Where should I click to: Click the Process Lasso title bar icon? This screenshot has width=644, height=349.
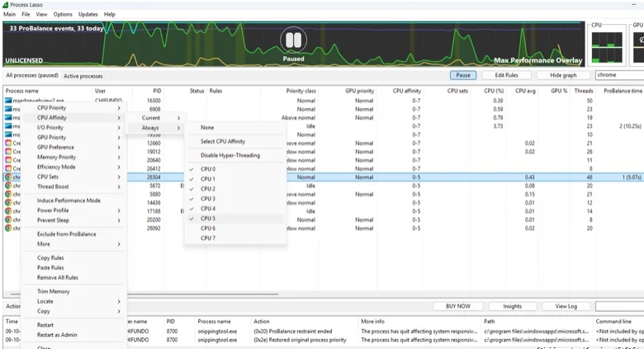click(5, 4)
